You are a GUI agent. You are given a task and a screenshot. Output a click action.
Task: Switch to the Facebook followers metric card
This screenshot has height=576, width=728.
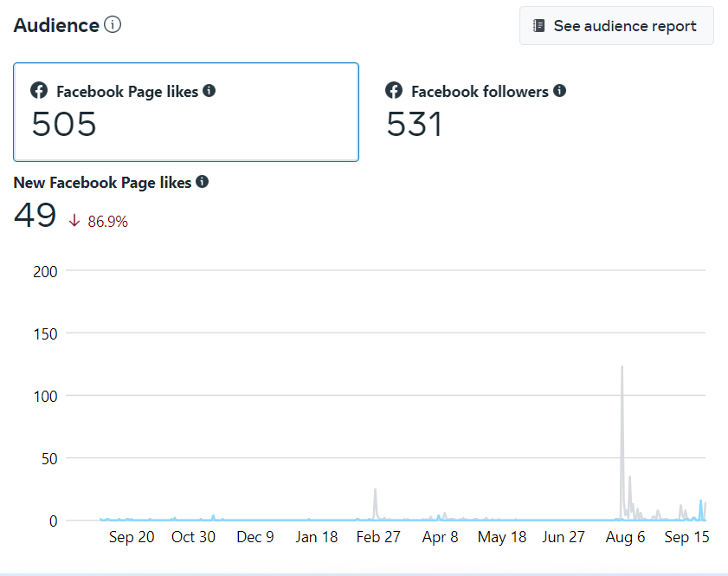pos(537,112)
